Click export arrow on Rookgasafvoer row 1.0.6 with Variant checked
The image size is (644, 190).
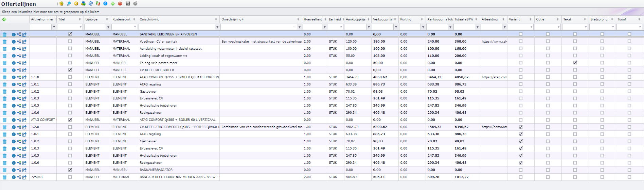tap(24, 163)
